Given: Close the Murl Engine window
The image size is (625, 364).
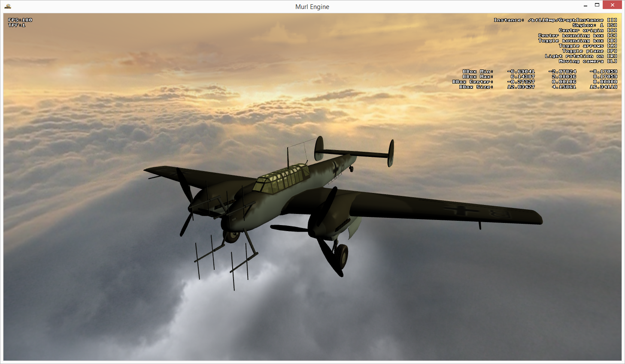Looking at the screenshot, I should point(613,5).
